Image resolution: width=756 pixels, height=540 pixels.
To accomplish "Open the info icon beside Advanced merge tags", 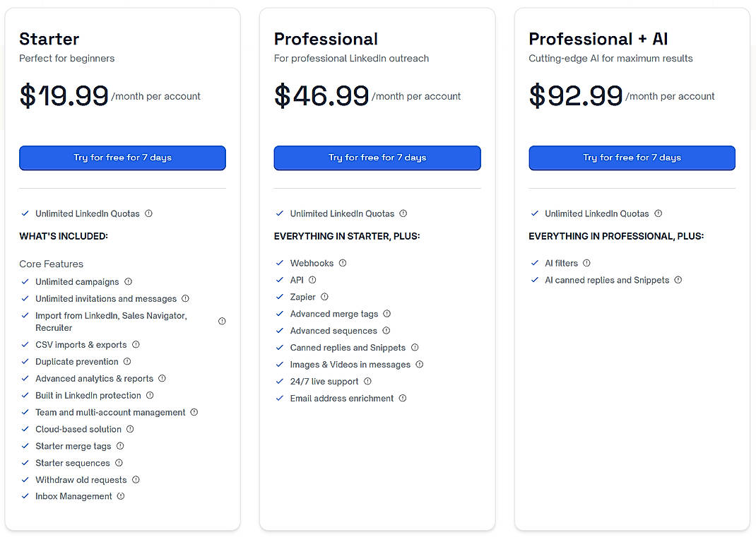I will [386, 314].
